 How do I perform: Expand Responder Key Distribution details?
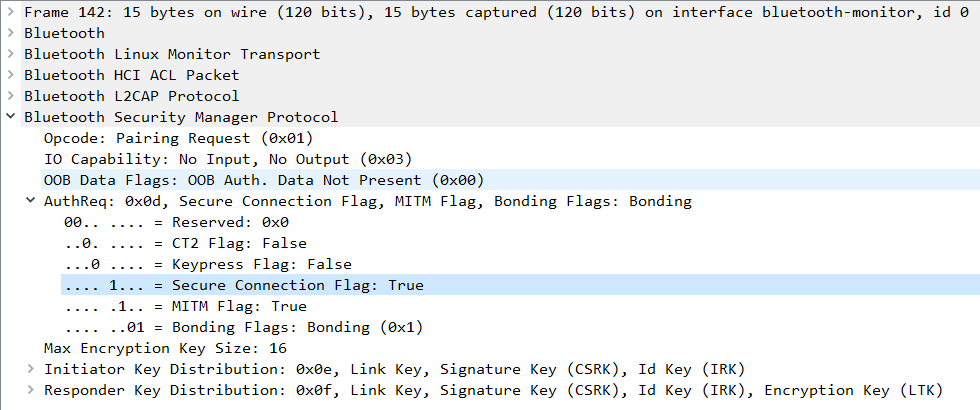(31, 390)
